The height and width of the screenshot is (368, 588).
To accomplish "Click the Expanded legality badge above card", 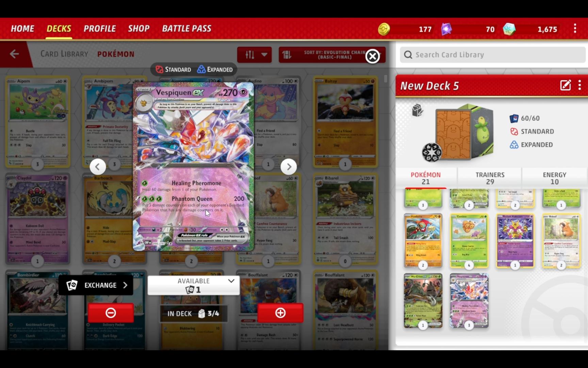I will click(215, 70).
